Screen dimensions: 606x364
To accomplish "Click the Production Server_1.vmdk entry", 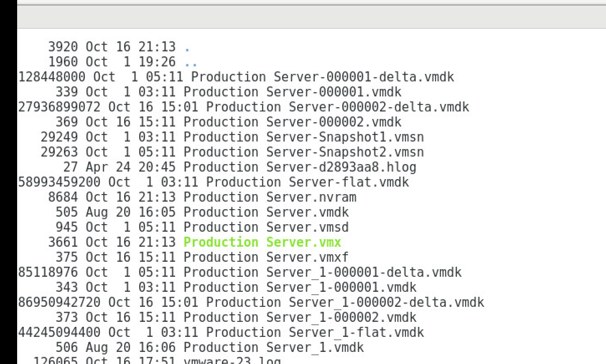I will pyautogui.click(x=273, y=347).
